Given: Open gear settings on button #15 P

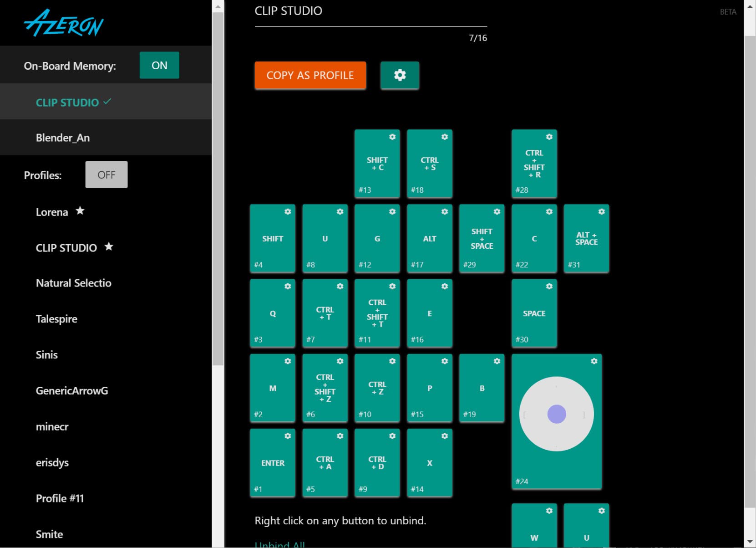Looking at the screenshot, I should pos(445,361).
